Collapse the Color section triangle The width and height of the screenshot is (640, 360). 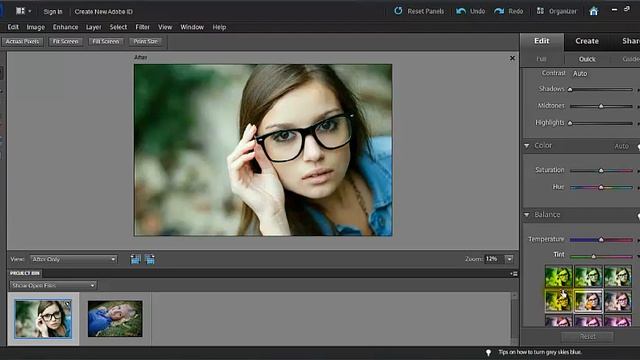point(527,146)
